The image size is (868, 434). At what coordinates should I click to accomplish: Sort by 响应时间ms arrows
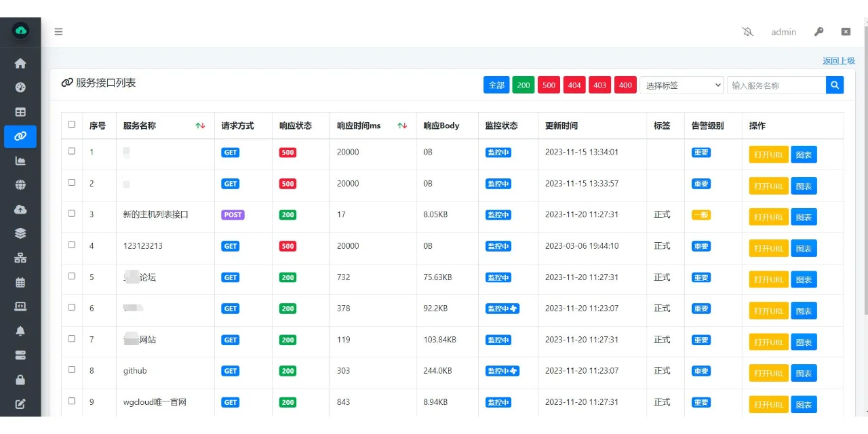tap(402, 125)
